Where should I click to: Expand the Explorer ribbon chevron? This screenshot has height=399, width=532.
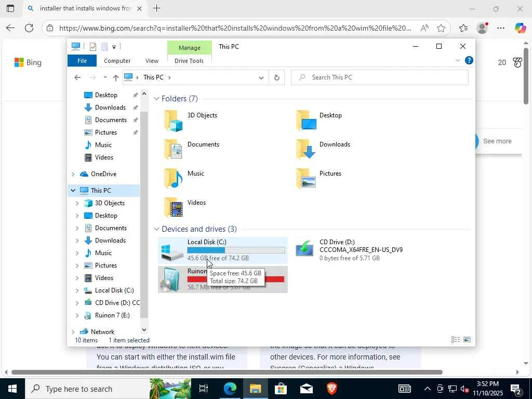457,60
